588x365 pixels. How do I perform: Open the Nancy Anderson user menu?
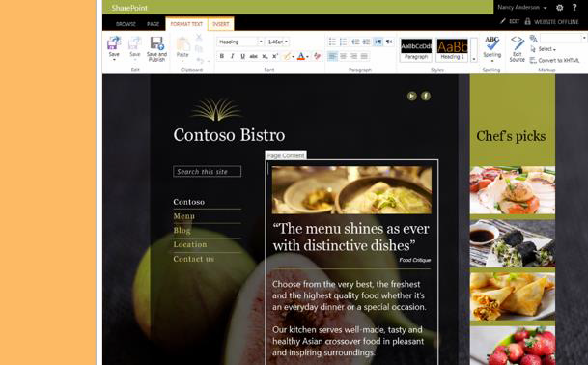[x=521, y=8]
